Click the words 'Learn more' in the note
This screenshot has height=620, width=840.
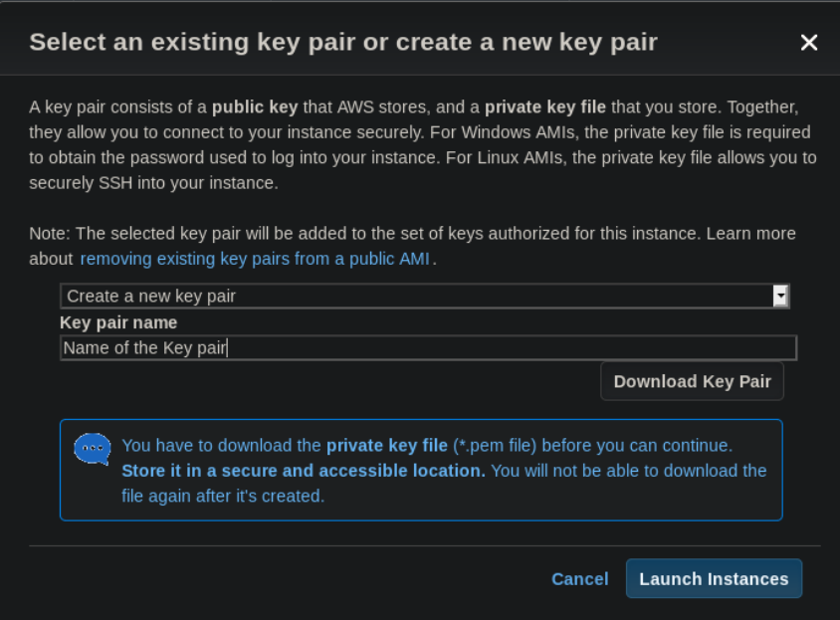(751, 234)
